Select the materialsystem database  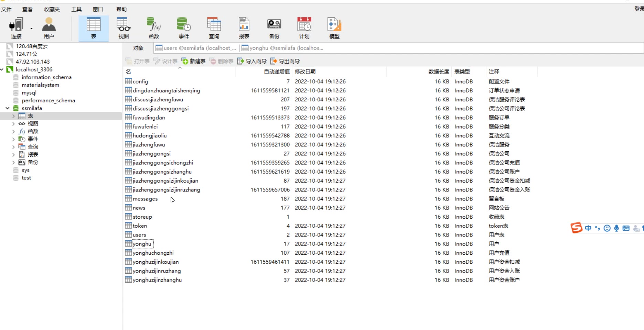pyautogui.click(x=40, y=85)
